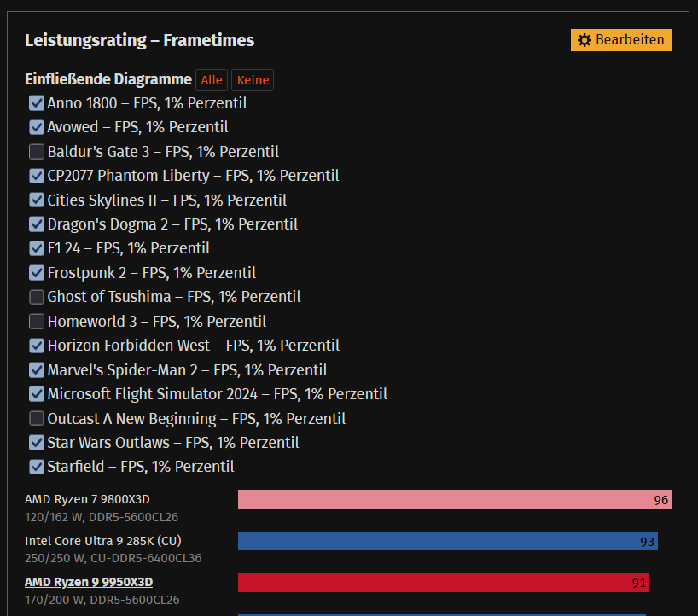Click the pink Ryzen 7 9800X3D bar
This screenshot has height=616, width=698.
pyautogui.click(x=454, y=499)
